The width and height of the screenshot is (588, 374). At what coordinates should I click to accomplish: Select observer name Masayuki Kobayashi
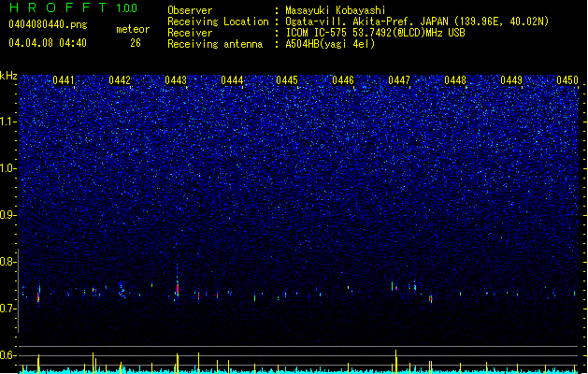[x=336, y=10]
